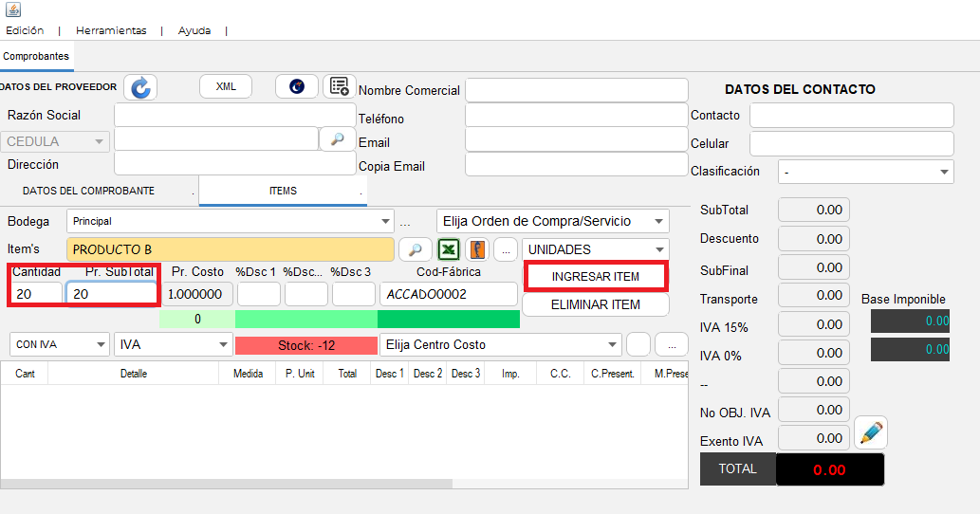Open the Herramientas menu
The image size is (980, 514).
[x=111, y=30]
